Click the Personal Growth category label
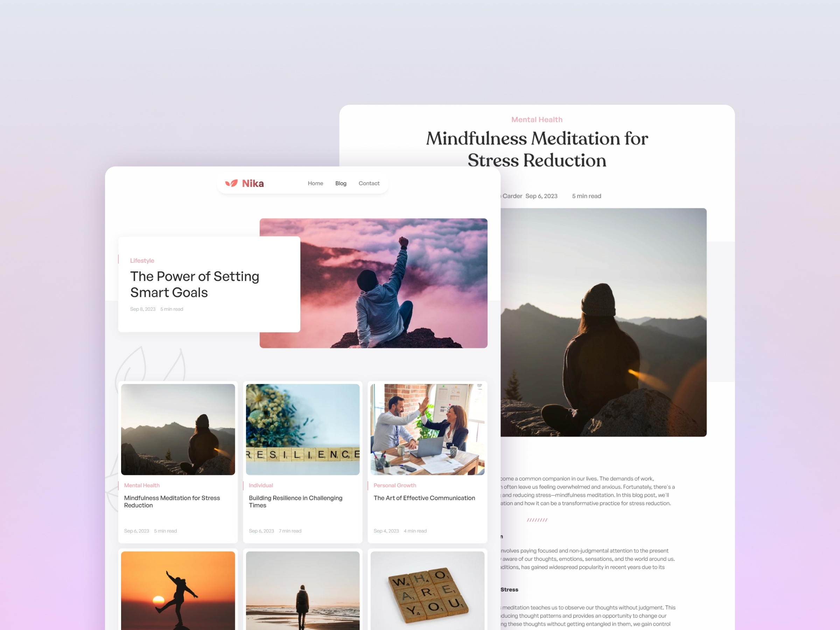 click(395, 485)
